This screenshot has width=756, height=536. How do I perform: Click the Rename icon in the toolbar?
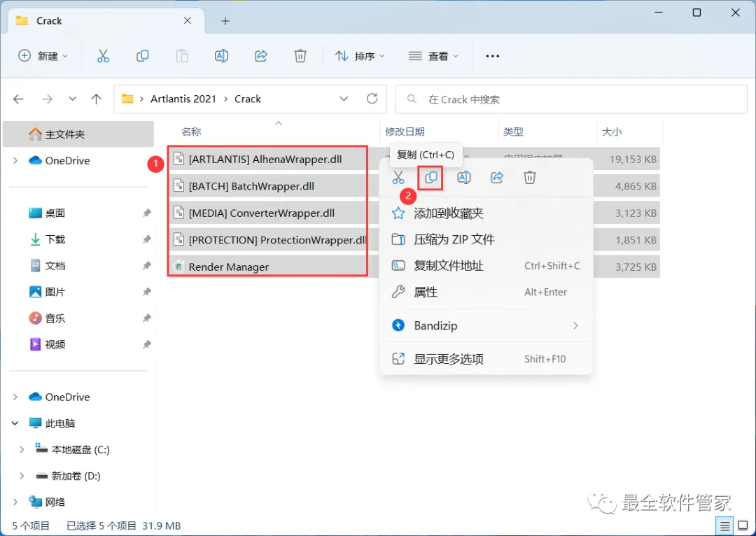[x=221, y=56]
